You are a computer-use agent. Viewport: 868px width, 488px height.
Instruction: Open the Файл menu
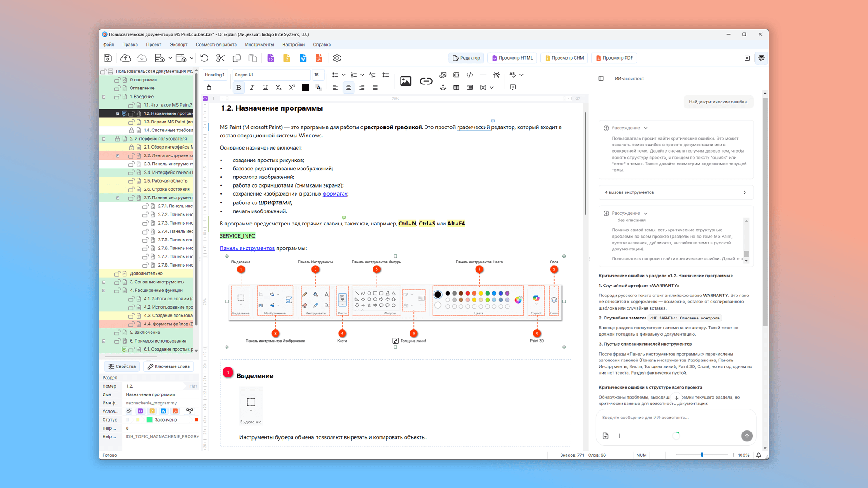108,45
